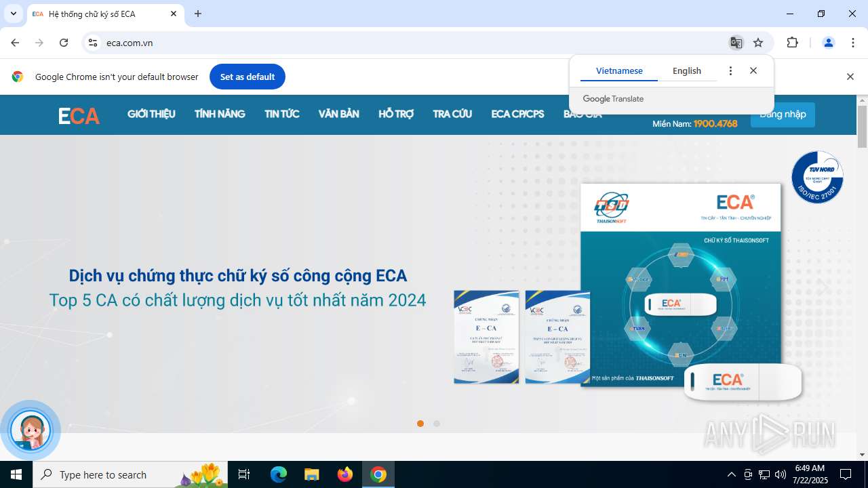Open the support chat avatar
This screenshot has height=488, width=868.
coord(31,430)
